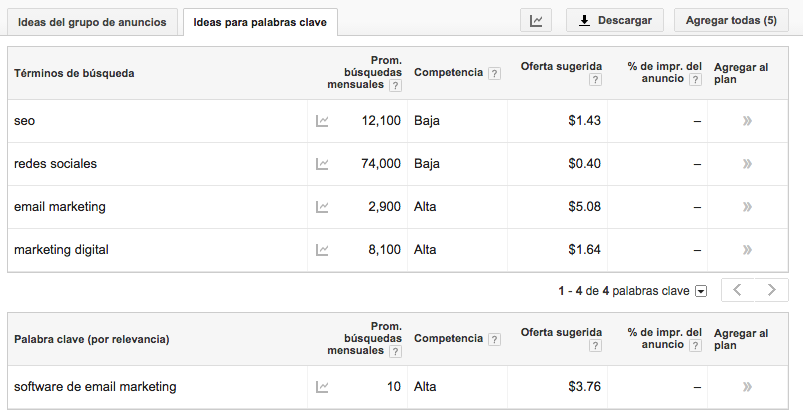Open help for % de impr. del anuncio in bottom table
This screenshot has height=413, width=803.
[695, 345]
